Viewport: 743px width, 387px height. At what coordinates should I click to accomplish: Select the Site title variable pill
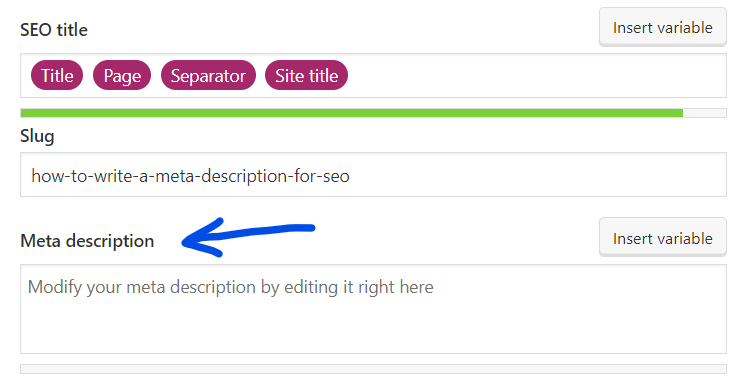pos(306,75)
